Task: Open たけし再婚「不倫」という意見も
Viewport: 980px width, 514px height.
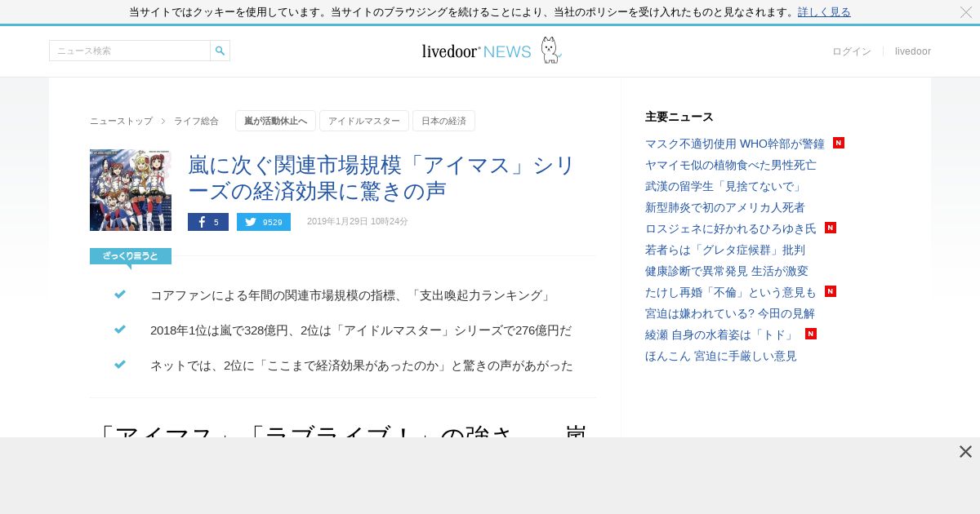Action: click(731, 292)
